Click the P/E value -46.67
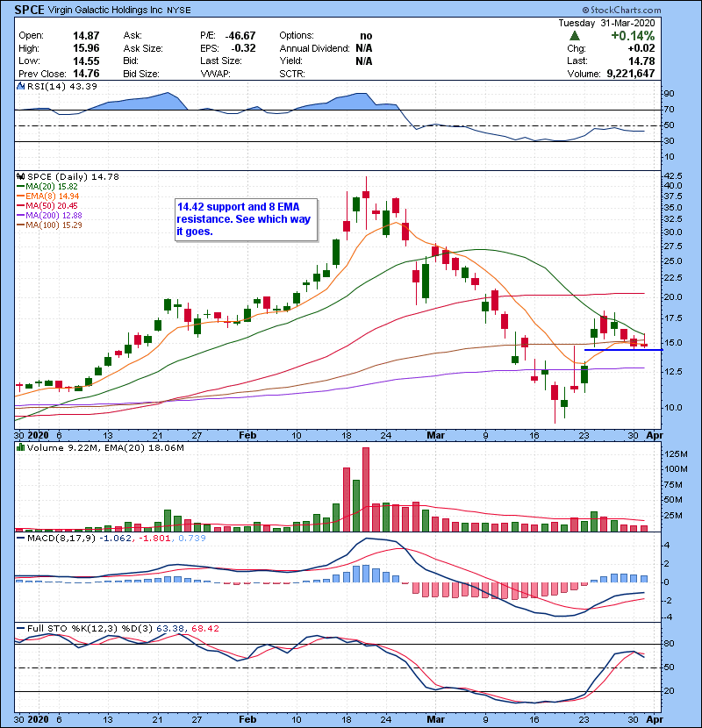The image size is (702, 728). tap(240, 36)
